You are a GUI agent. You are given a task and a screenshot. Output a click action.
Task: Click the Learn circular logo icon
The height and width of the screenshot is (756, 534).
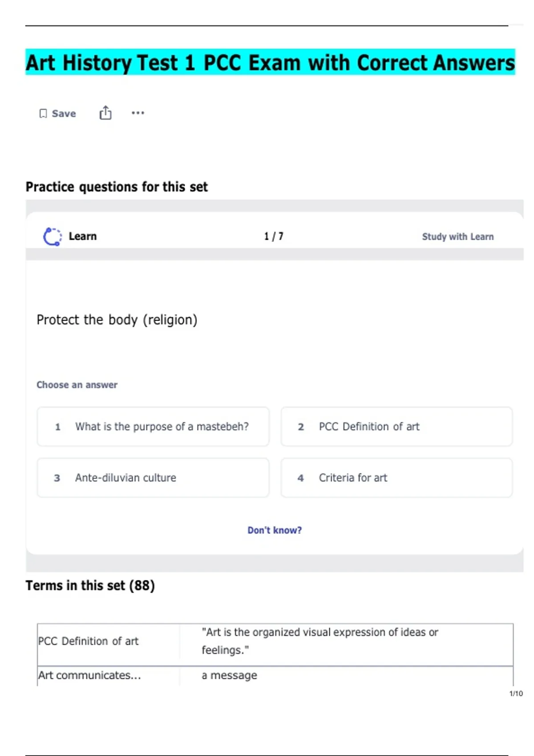click(53, 237)
